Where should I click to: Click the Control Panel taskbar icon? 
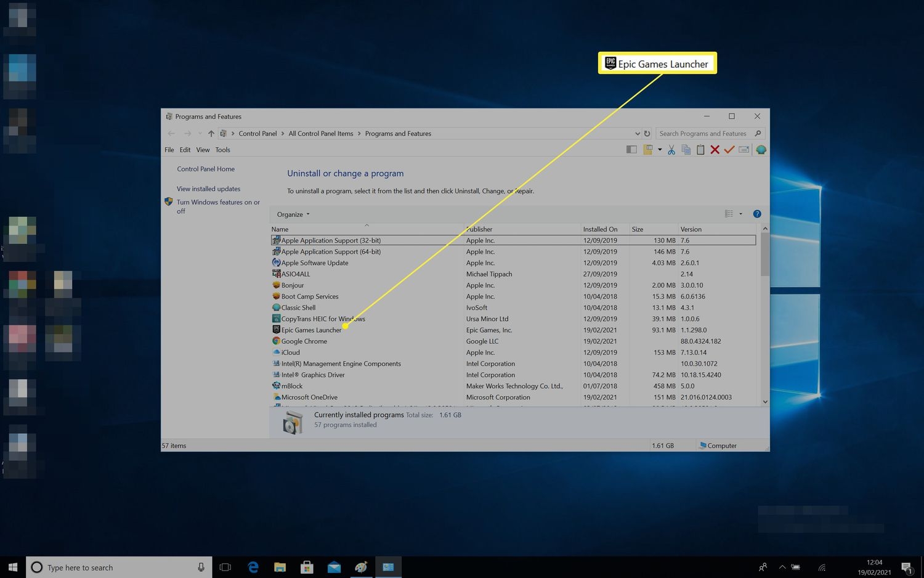pyautogui.click(x=388, y=568)
